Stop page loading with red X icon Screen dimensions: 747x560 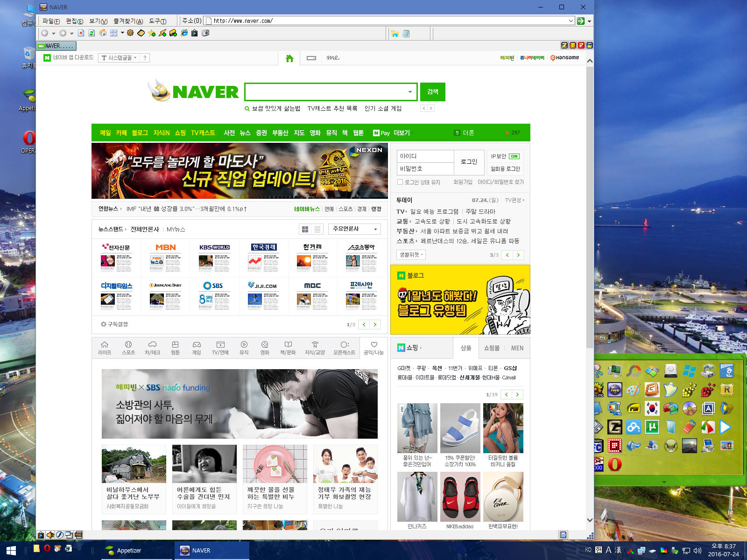(x=81, y=33)
